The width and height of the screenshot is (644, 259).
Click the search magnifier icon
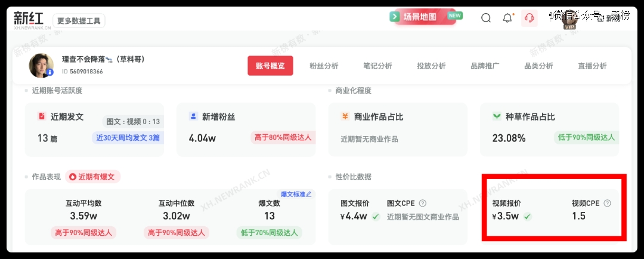(x=486, y=18)
